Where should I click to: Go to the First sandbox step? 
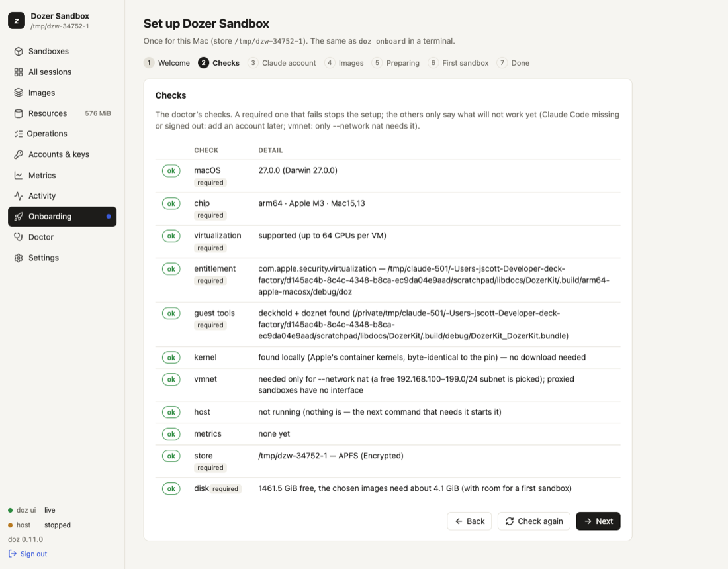point(458,63)
